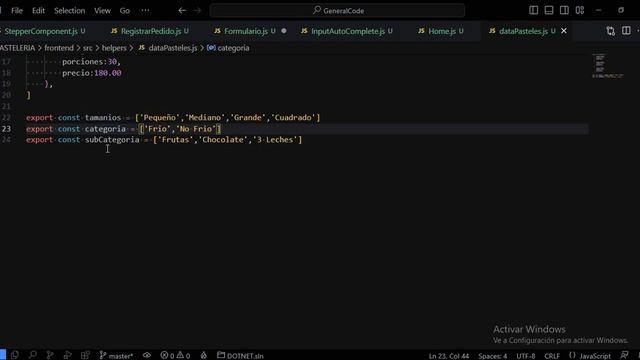Switch to the Formulario.js tab
640x360 pixels.
pyautogui.click(x=246, y=31)
